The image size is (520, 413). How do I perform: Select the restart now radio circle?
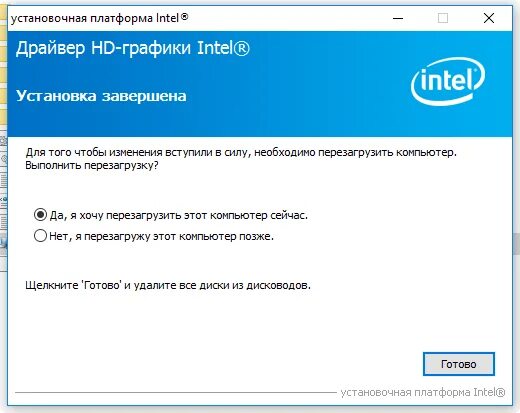40,215
